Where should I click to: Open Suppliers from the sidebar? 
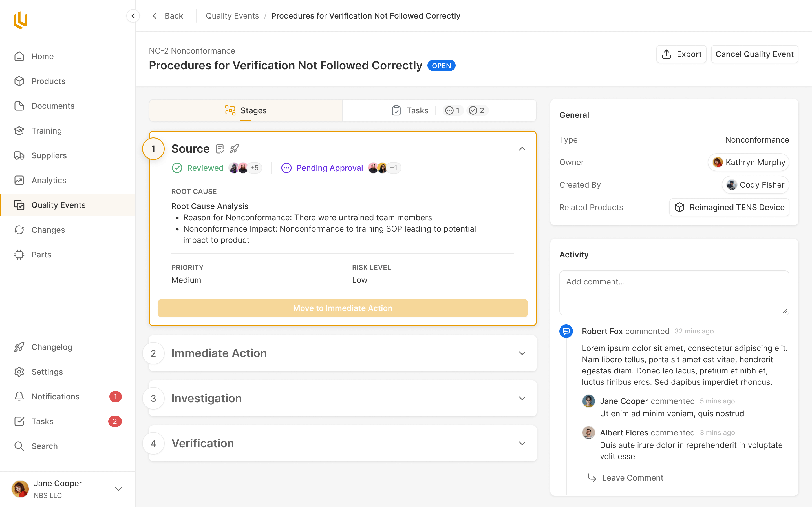(x=49, y=155)
